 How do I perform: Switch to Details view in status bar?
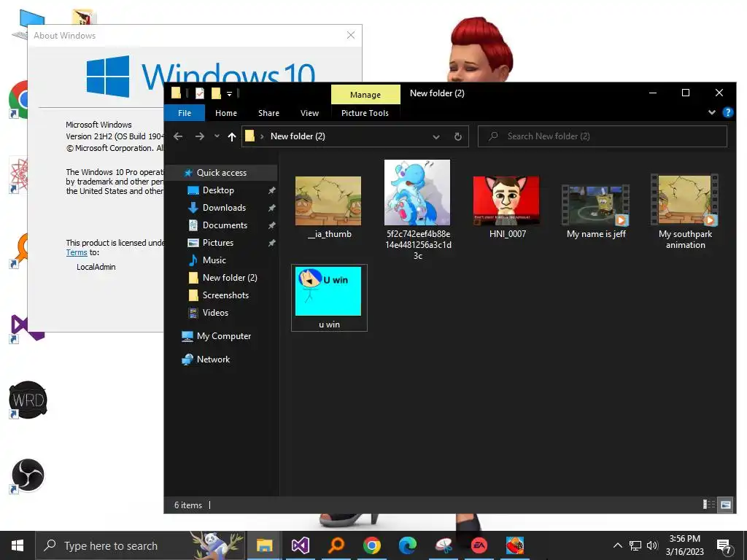point(709,505)
